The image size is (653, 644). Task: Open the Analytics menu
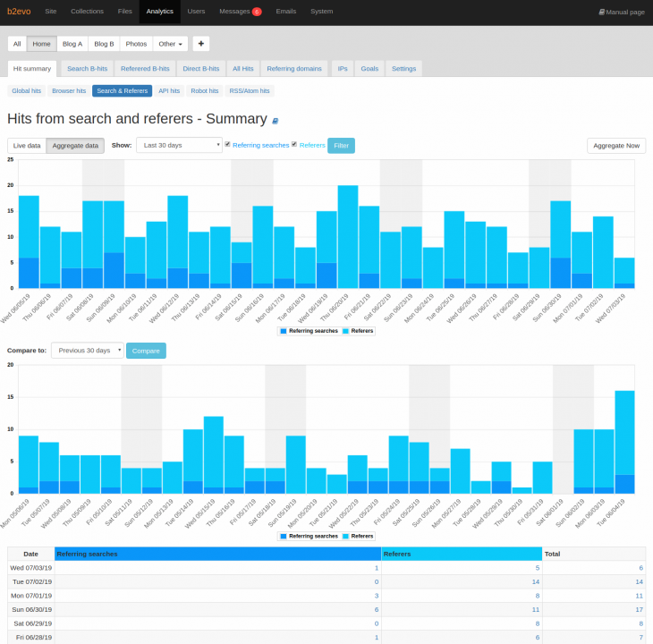click(159, 12)
